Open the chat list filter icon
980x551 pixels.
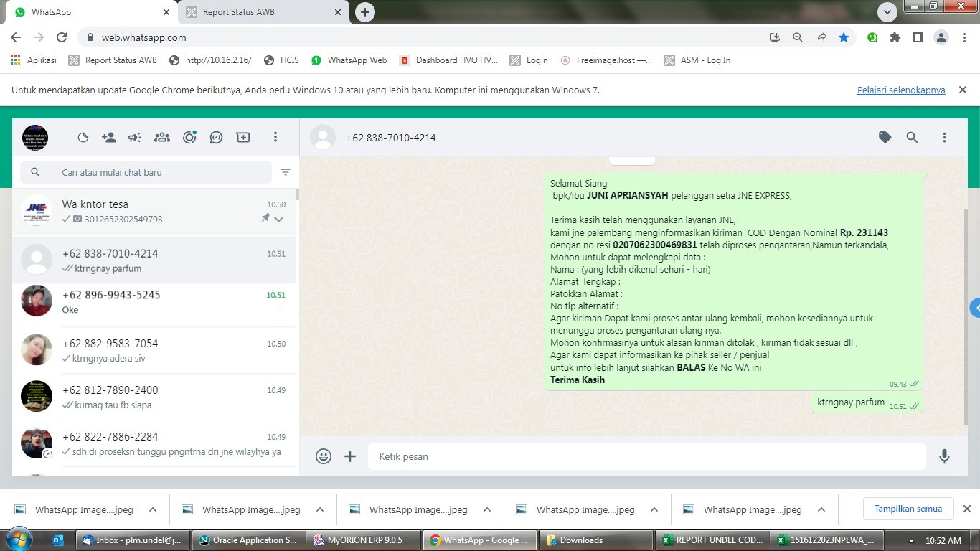click(286, 172)
